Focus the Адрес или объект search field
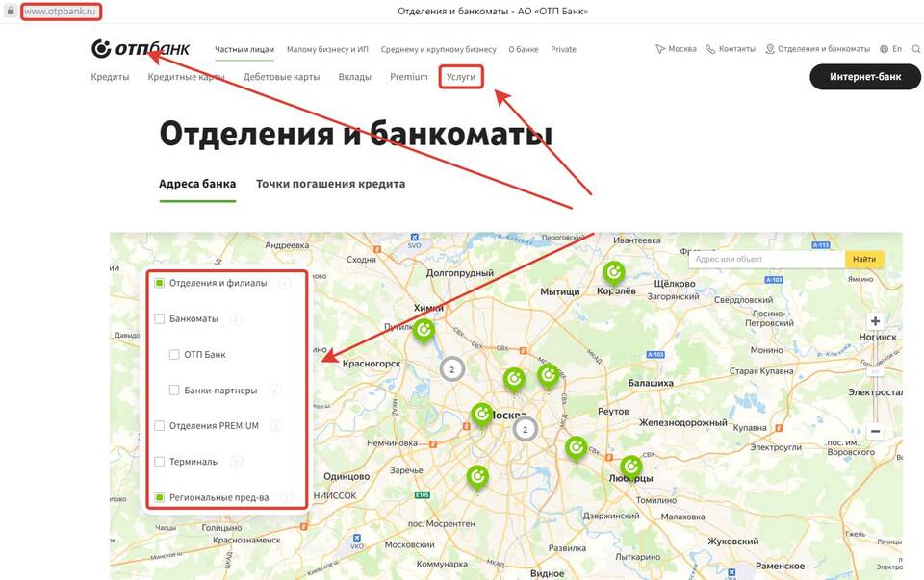 tap(766, 259)
